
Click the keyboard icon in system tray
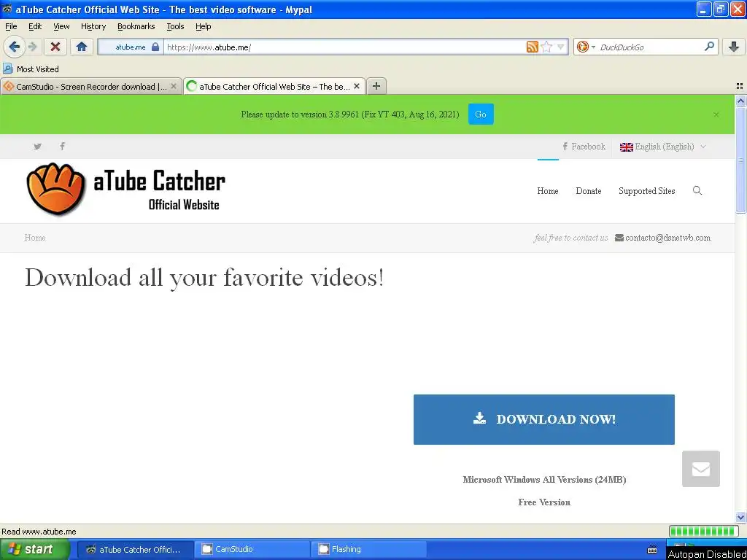tap(652, 550)
